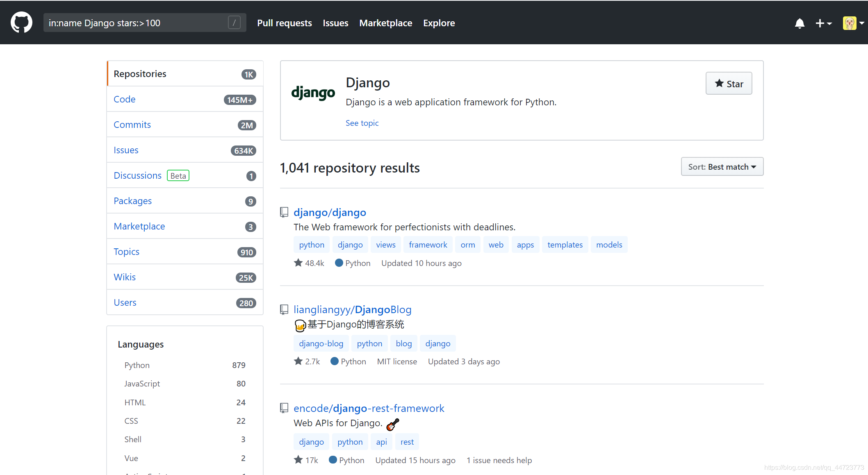Screen dimensions: 868x475
Task: Click the repo icon beside liangliangyy/DjangoBlog
Action: [284, 309]
